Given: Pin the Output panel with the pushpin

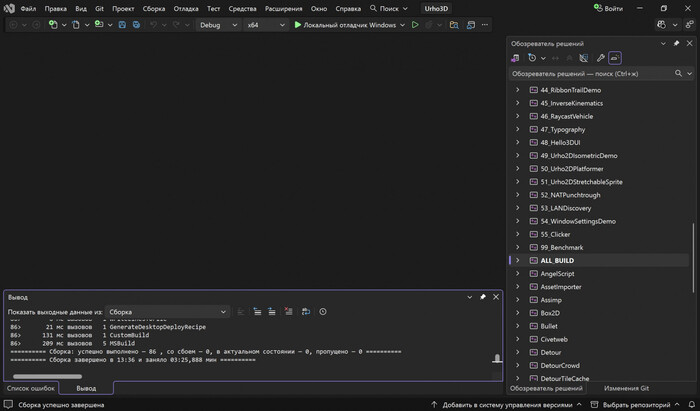Looking at the screenshot, I should (482, 297).
